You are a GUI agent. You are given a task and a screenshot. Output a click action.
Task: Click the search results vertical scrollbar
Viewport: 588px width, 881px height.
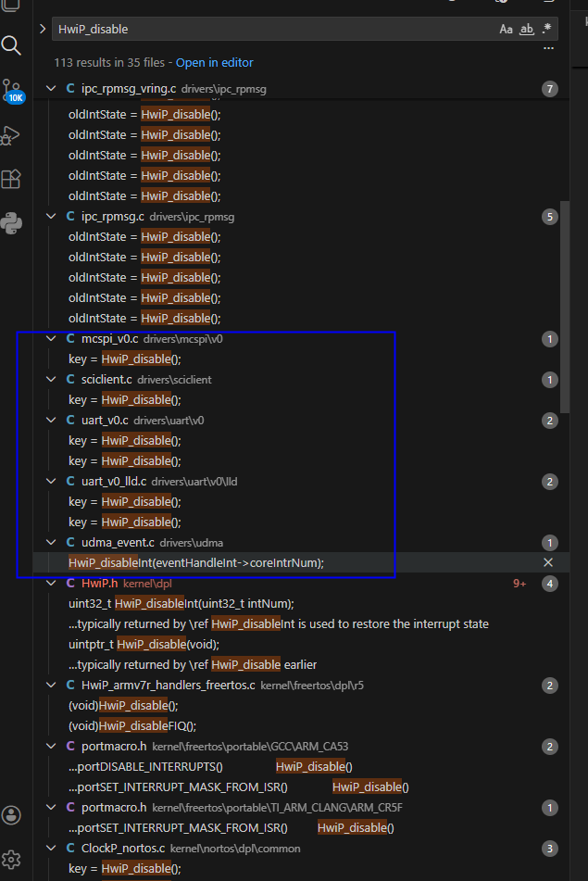(565, 307)
